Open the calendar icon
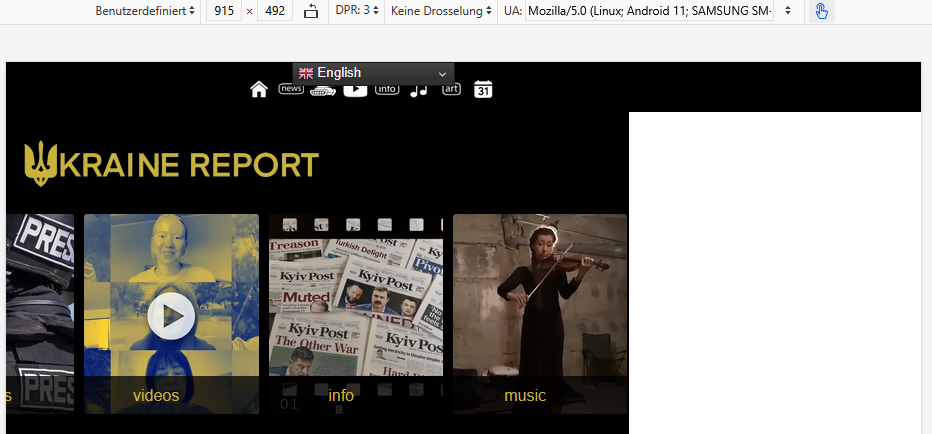Image resolution: width=932 pixels, height=434 pixels. tap(483, 90)
